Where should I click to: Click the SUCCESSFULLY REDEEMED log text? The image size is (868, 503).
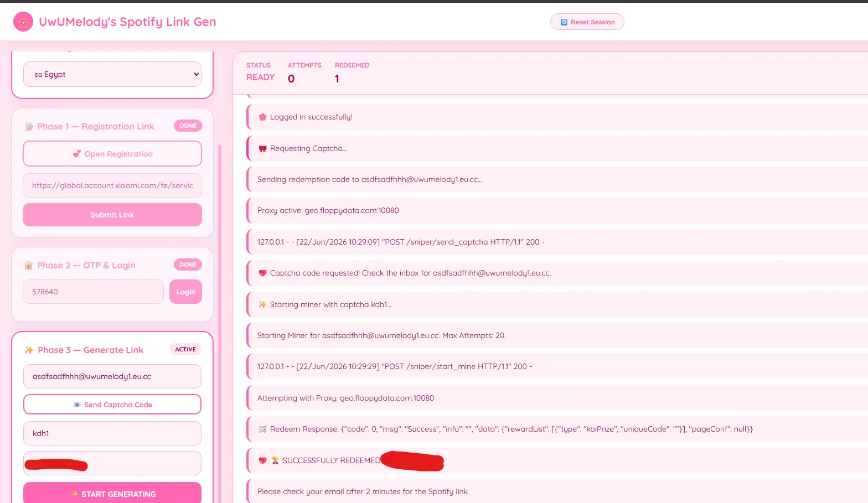pyautogui.click(x=332, y=461)
